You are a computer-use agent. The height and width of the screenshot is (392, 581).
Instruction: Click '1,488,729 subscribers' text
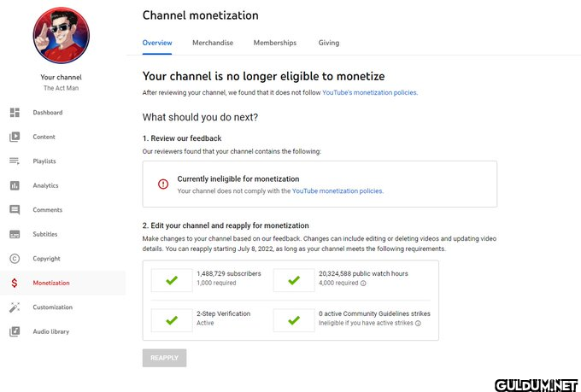pyautogui.click(x=229, y=273)
